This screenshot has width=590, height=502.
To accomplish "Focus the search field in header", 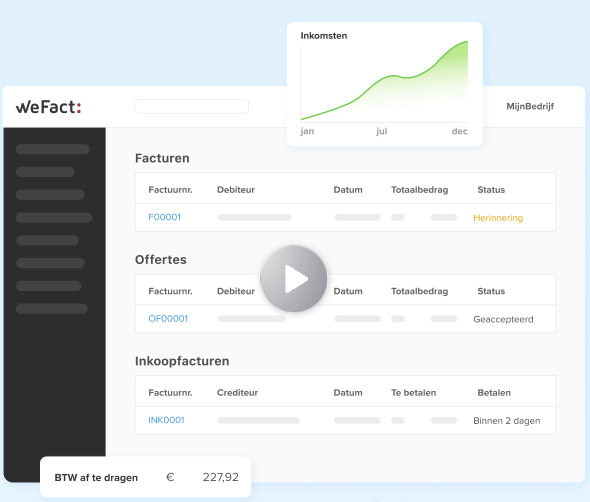I will tap(192, 106).
